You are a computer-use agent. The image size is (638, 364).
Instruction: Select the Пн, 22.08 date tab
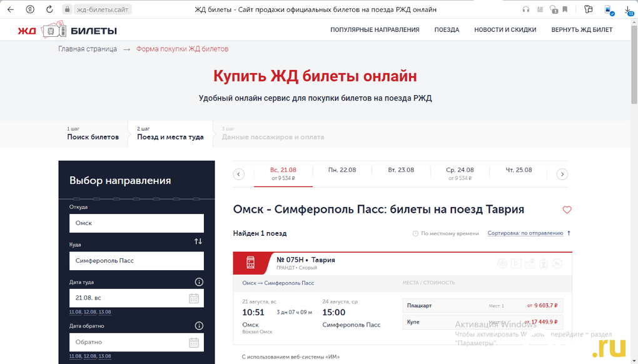(x=342, y=170)
